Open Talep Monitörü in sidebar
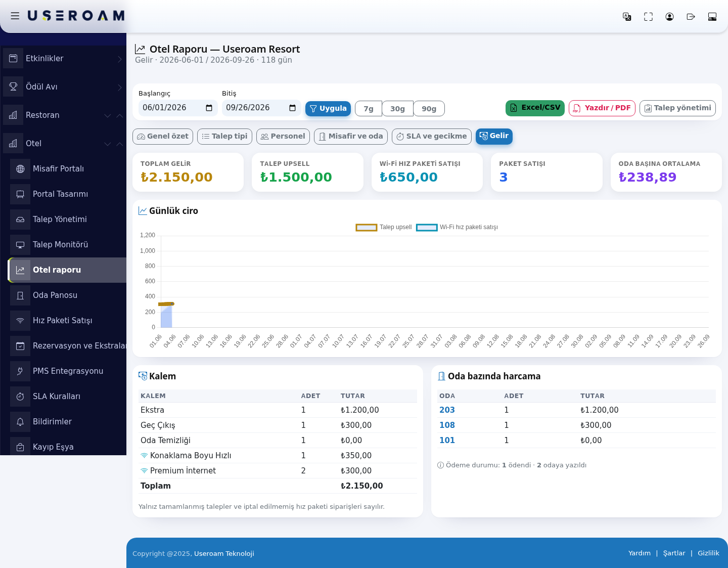This screenshot has height=568, width=728. [x=67, y=245]
